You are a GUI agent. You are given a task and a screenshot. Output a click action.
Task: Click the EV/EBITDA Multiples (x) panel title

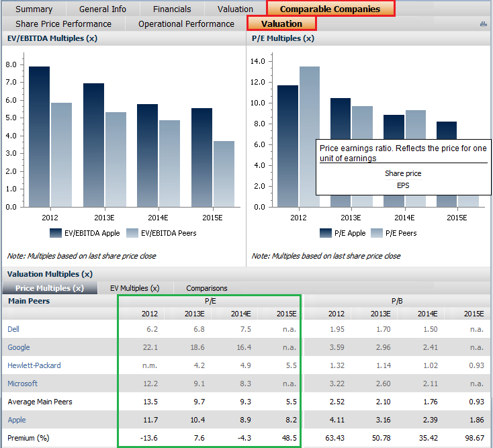pyautogui.click(x=52, y=38)
